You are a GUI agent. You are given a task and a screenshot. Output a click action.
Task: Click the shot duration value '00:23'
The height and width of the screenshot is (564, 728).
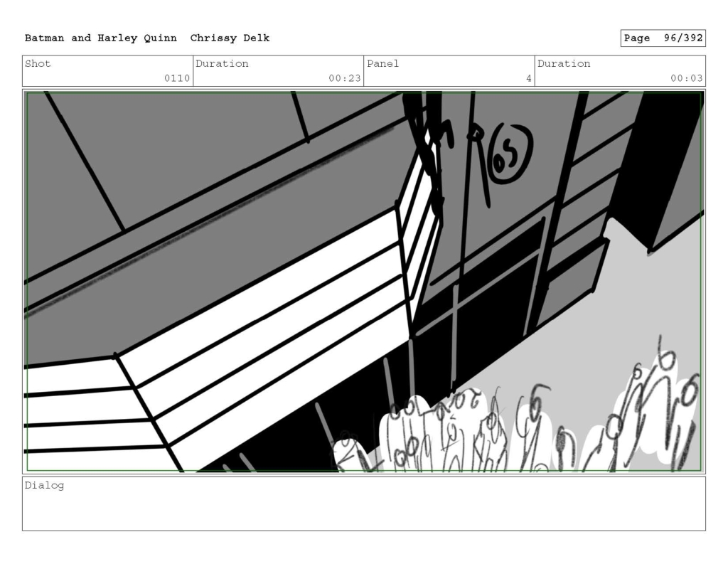345,78
